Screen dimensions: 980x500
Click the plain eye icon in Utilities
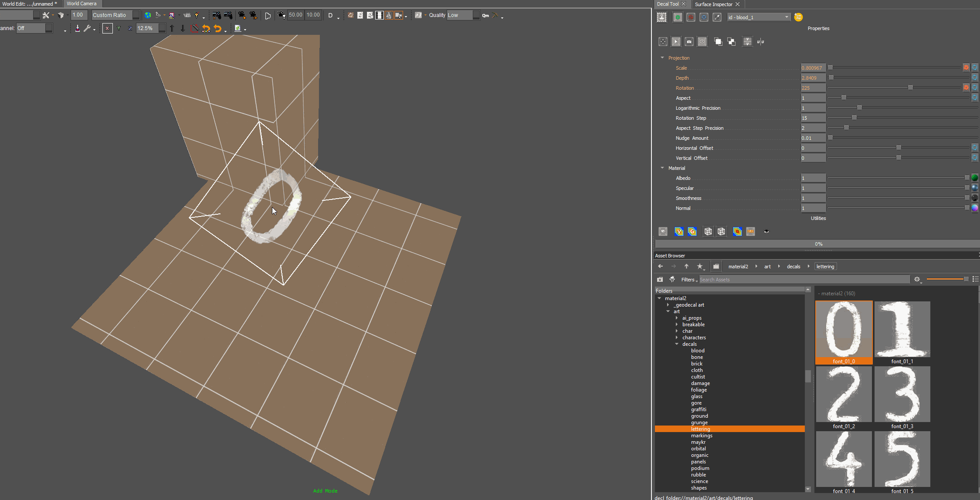(766, 231)
